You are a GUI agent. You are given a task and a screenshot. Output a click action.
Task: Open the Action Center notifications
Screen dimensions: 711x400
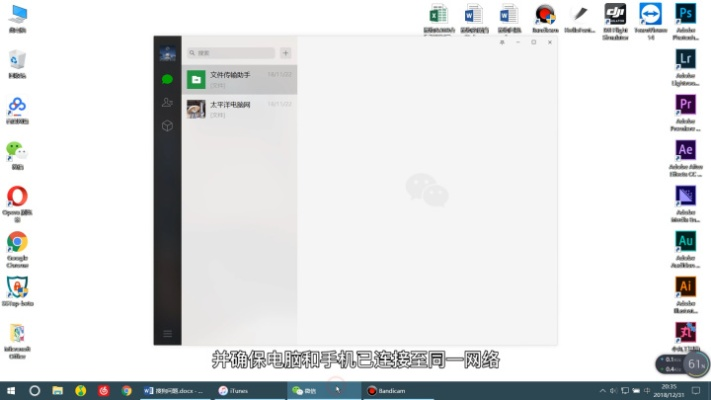tap(696, 390)
